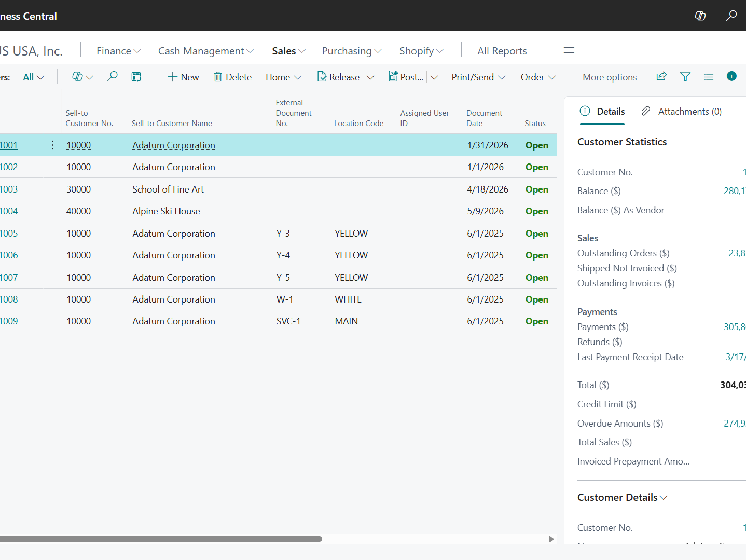This screenshot has height=560, width=746.
Task: Click the Copilot icon in the top bar
Action: pos(700,16)
